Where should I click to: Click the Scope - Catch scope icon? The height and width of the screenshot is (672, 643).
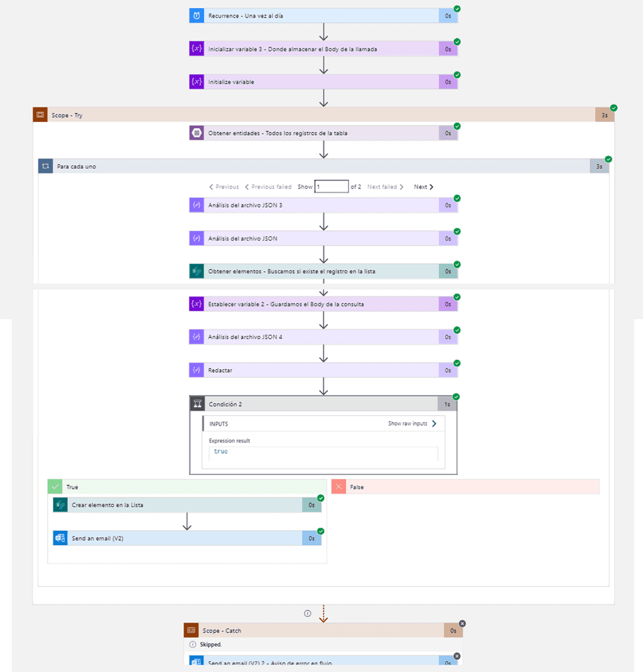(x=191, y=631)
